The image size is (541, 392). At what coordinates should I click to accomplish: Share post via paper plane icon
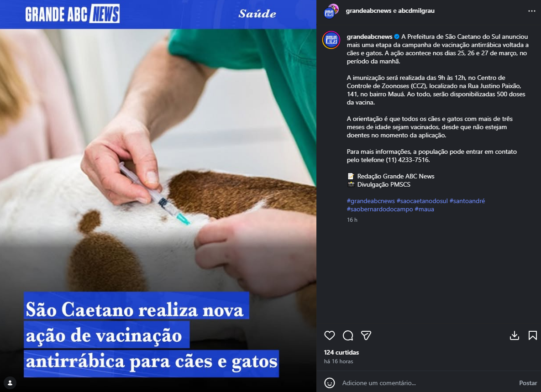[x=366, y=335]
